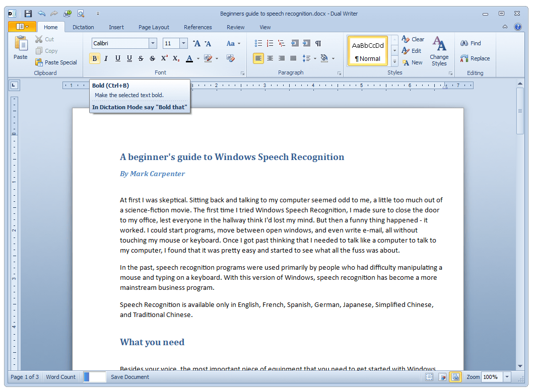
Task: Open the font size dropdown arrow
Action: click(183, 43)
